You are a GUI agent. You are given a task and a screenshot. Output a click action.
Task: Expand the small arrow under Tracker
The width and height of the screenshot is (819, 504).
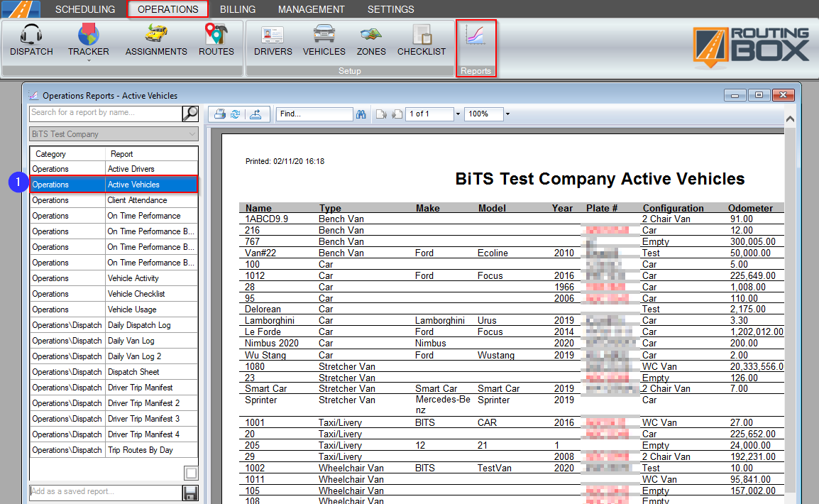(x=88, y=61)
